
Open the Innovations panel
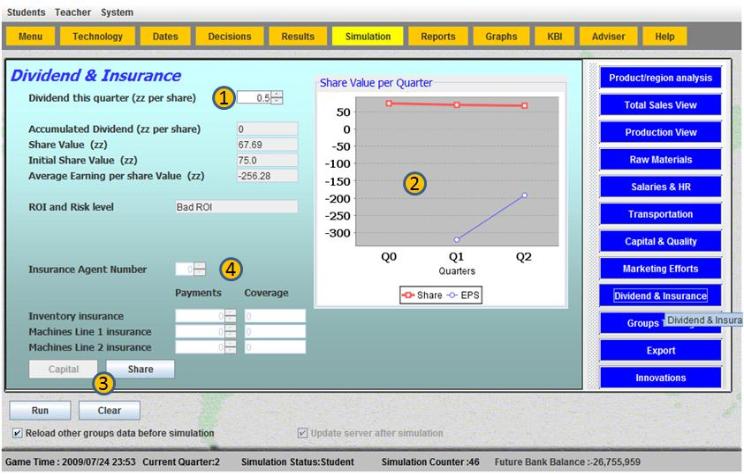coord(660,378)
